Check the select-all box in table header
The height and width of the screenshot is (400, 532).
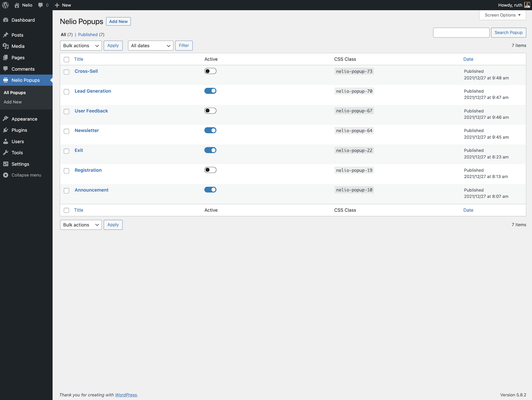point(66,59)
